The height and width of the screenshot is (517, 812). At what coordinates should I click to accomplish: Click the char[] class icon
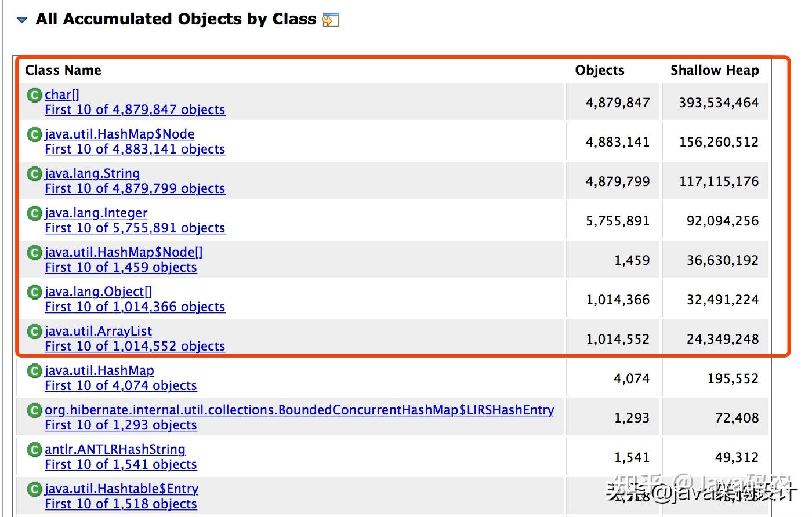pyautogui.click(x=35, y=94)
